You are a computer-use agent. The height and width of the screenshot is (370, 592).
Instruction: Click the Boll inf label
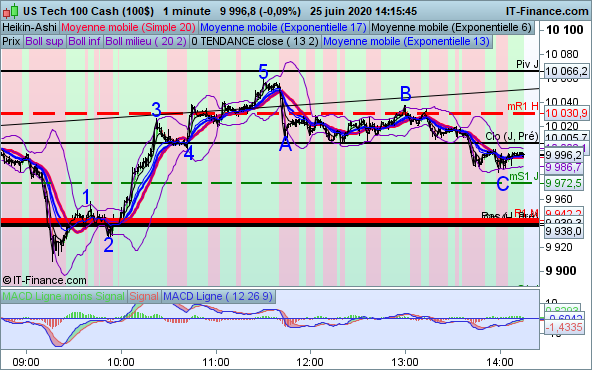coord(84,42)
